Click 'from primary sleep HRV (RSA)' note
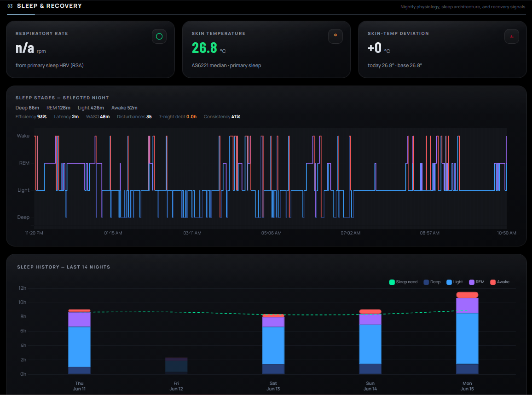The image size is (532, 395). click(x=50, y=65)
